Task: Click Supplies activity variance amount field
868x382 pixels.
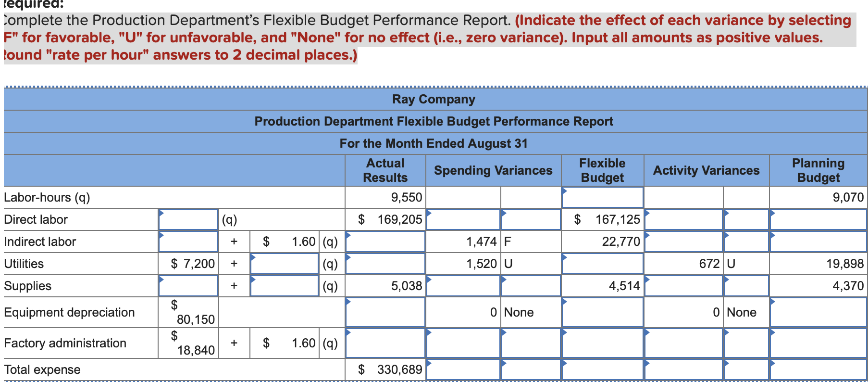Action: (x=684, y=286)
